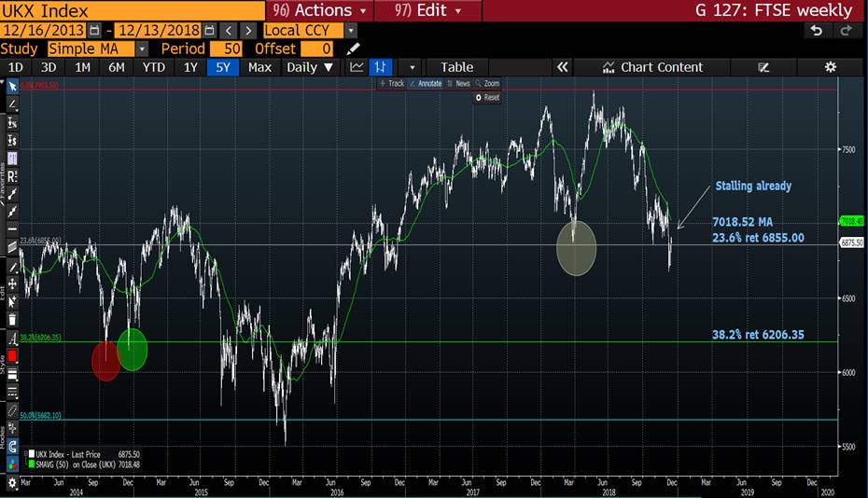Open the text annotation A tool
This screenshot has height=498, width=868.
tap(12, 339)
